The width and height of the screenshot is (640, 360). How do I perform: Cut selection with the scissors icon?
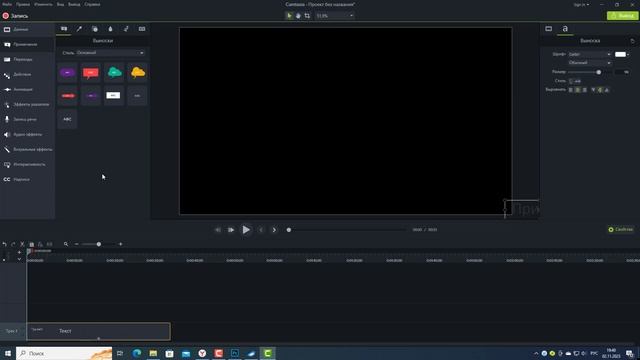(x=22, y=244)
